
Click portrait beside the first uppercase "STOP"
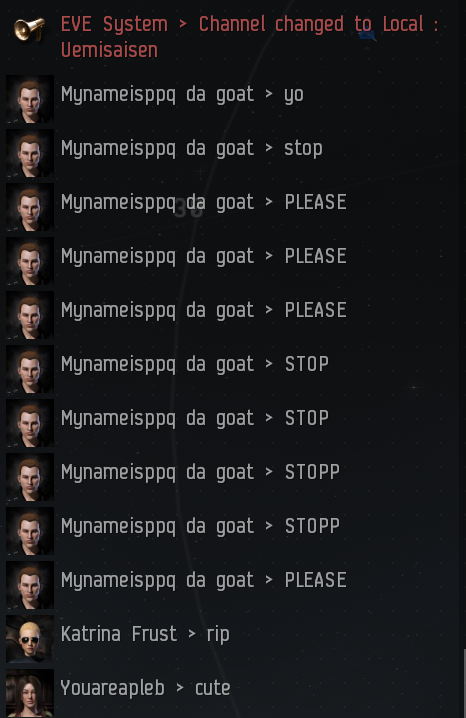[x=30, y=369]
